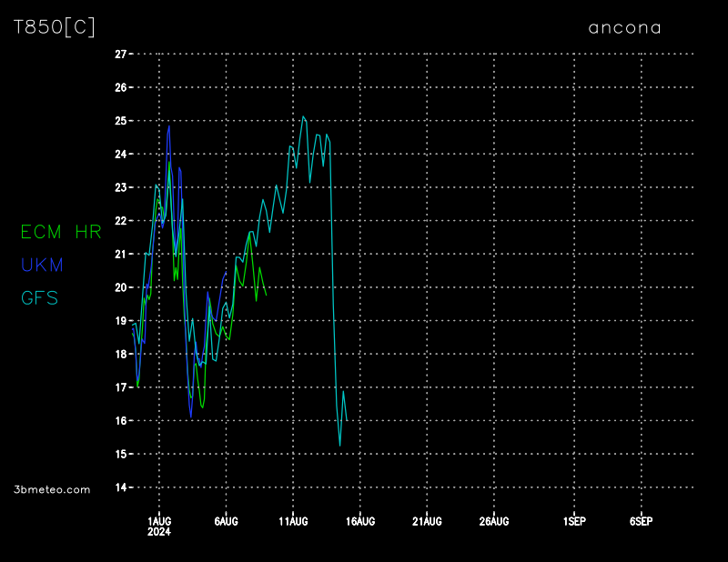
Task: Click the 20 value on temperature axis
Action: point(120,287)
